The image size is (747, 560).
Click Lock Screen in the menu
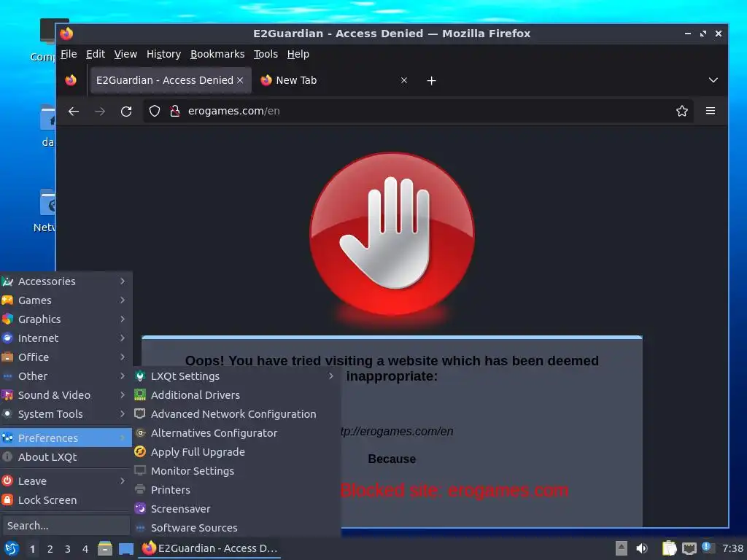click(66, 500)
